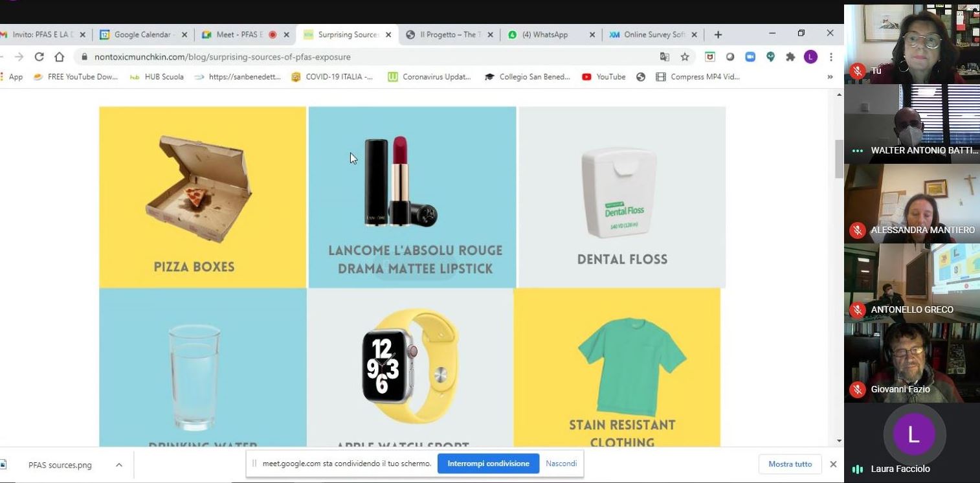Click Interrompi condivisione button

point(488,464)
